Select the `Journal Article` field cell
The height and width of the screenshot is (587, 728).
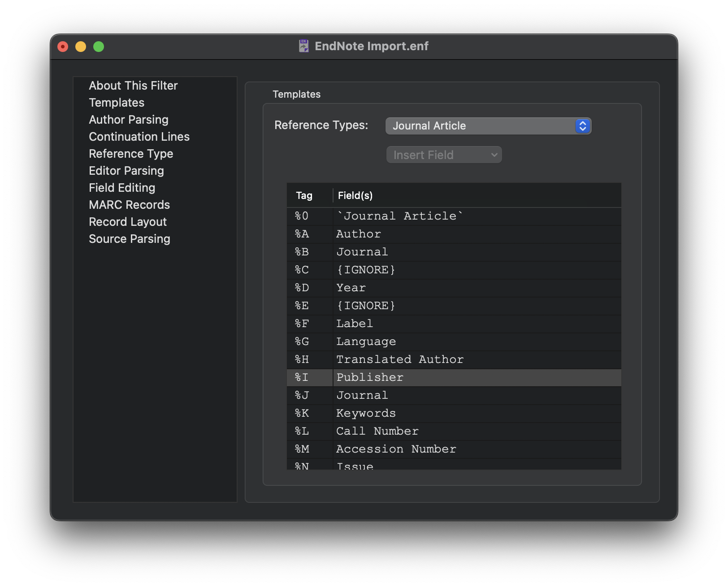click(x=477, y=216)
